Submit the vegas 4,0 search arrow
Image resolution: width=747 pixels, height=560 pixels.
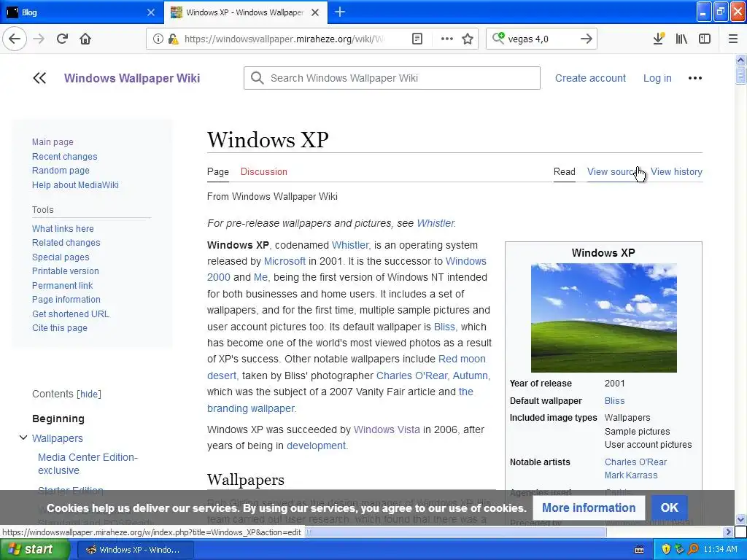(587, 39)
